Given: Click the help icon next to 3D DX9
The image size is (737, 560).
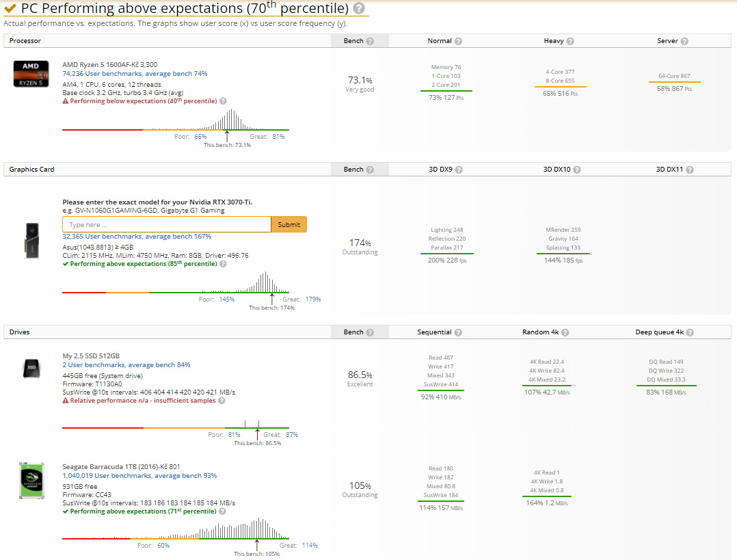Looking at the screenshot, I should pyautogui.click(x=459, y=170).
